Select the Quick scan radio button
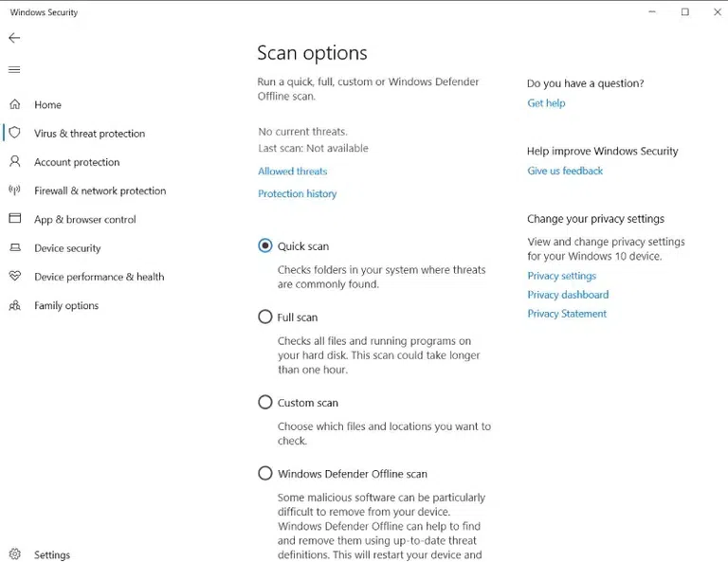This screenshot has width=728, height=562. click(x=265, y=245)
